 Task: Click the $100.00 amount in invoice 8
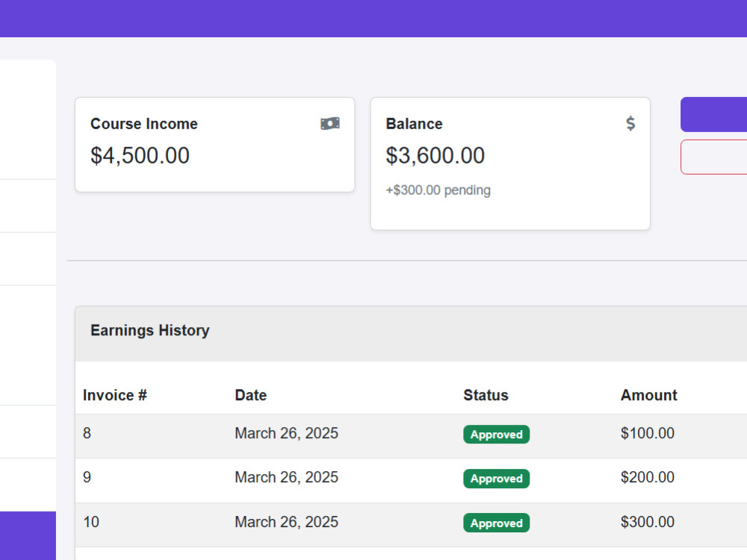click(648, 433)
